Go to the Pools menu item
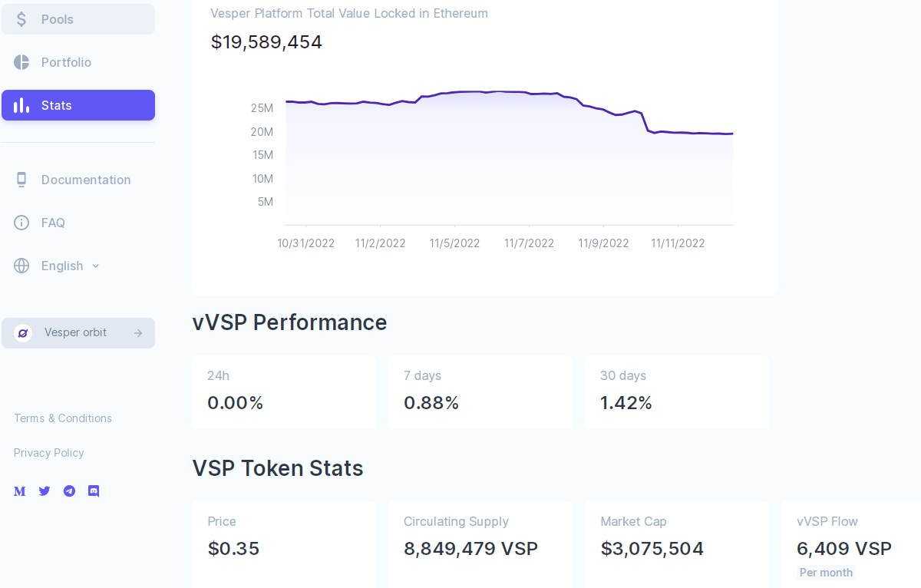Viewport: 921px width, 588px height. (x=78, y=19)
